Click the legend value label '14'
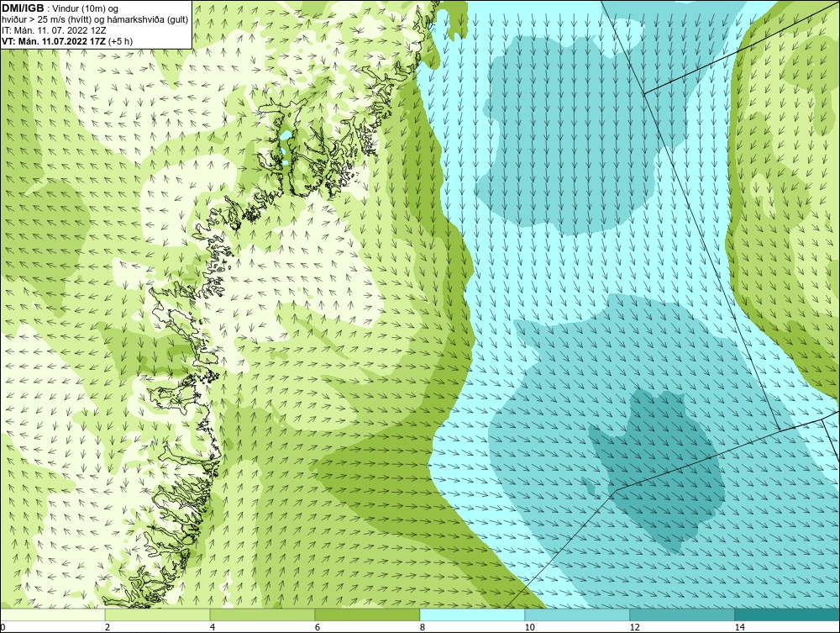Screen dimensions: 840x633 click(x=739, y=627)
